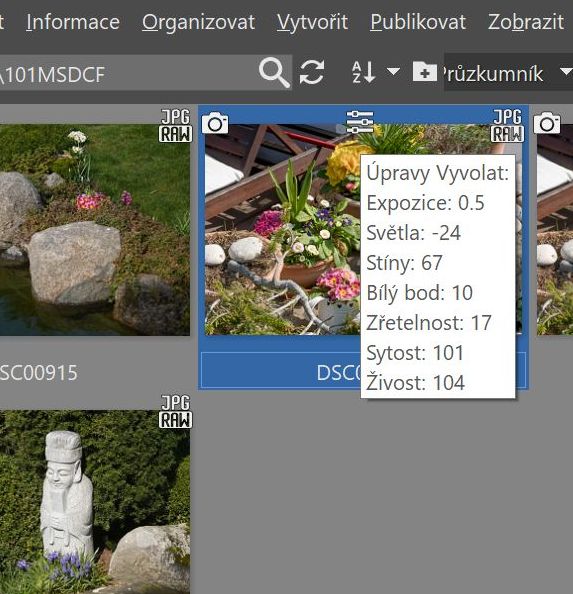Expand the Průzkumník dropdown arrow

(567, 72)
